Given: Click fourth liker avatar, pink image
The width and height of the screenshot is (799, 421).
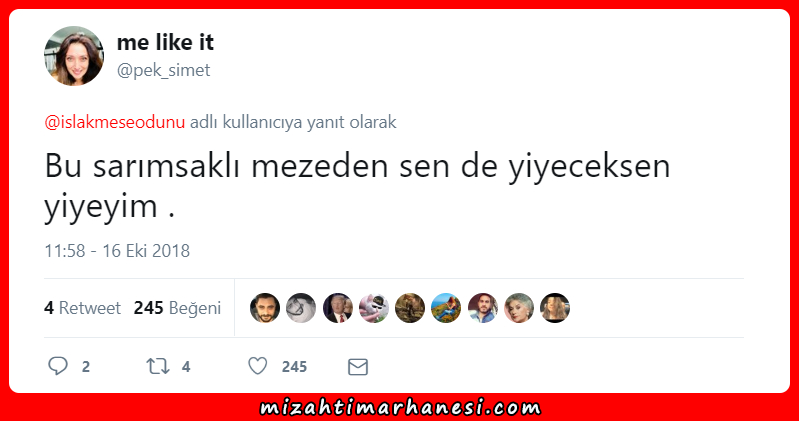Looking at the screenshot, I should 374,308.
